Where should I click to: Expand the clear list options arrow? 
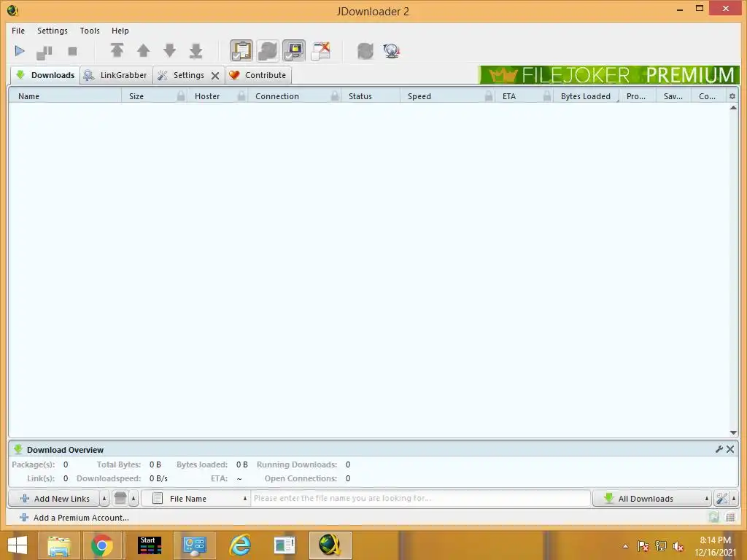tap(134, 499)
